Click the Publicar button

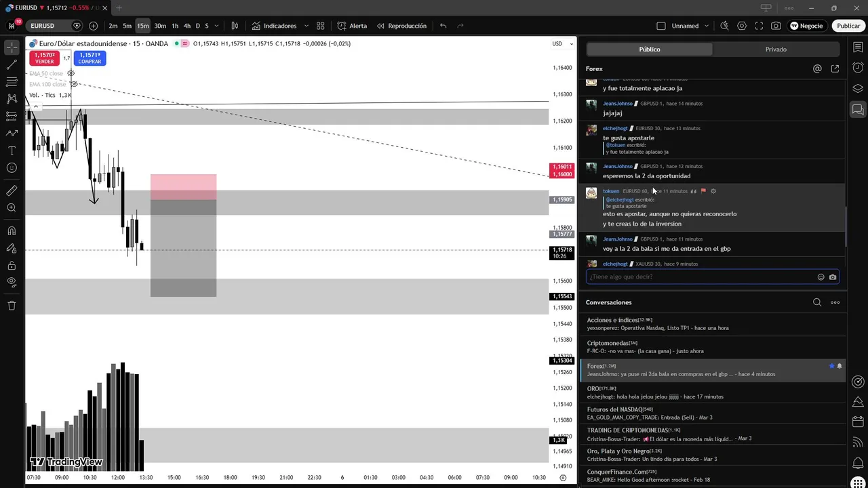tap(848, 26)
